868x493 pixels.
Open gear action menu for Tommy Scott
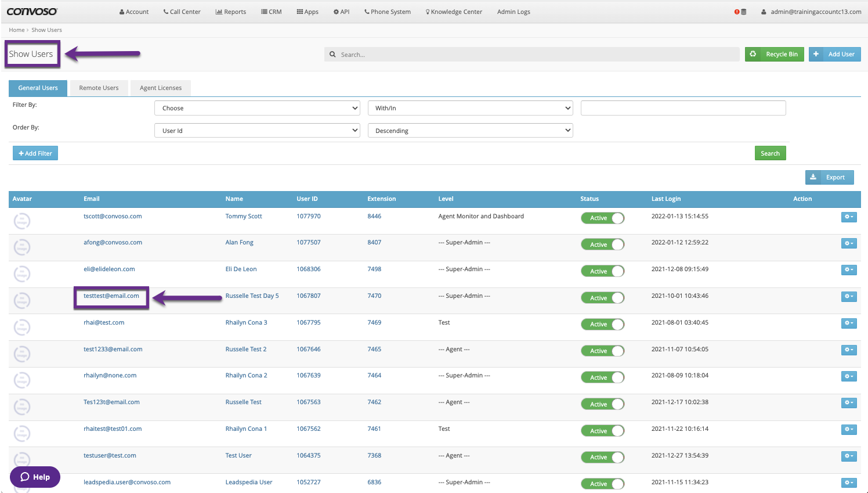[x=848, y=217]
